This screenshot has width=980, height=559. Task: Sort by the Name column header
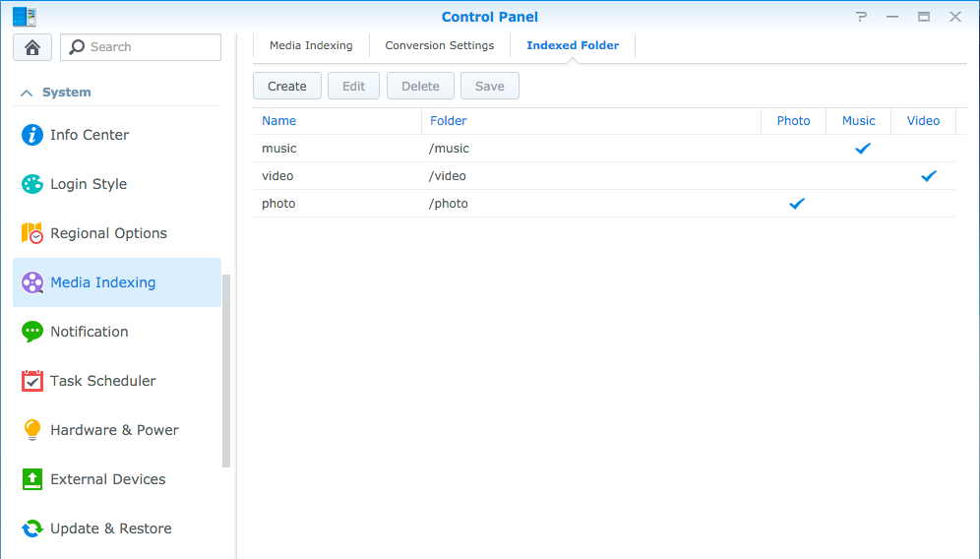coord(279,121)
